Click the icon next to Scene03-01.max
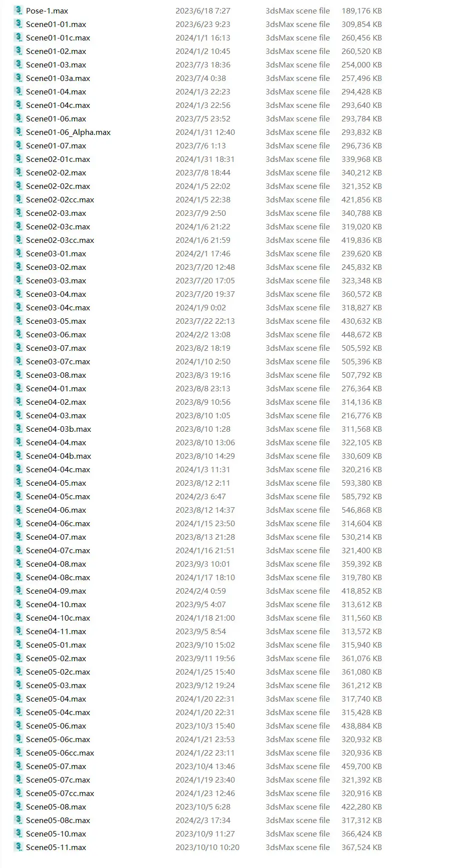 [18, 253]
